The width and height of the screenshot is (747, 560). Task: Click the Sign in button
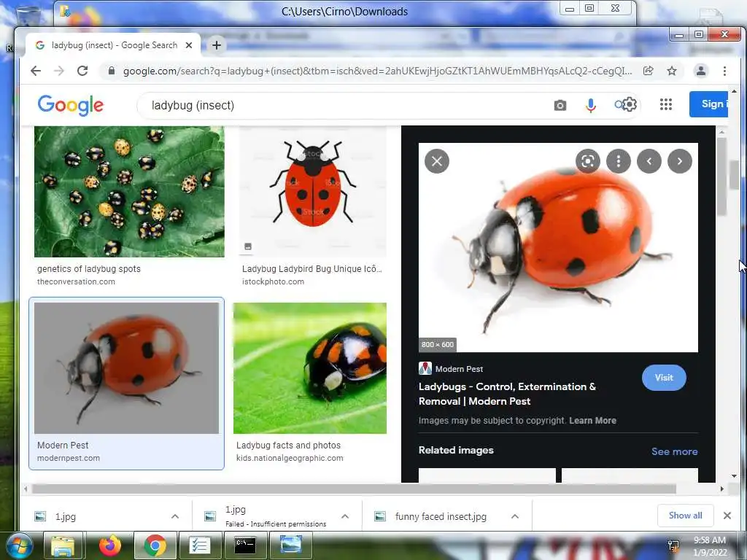(708, 104)
